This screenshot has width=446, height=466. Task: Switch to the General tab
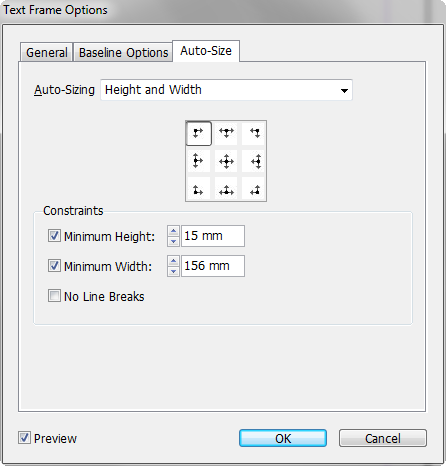[x=47, y=52]
